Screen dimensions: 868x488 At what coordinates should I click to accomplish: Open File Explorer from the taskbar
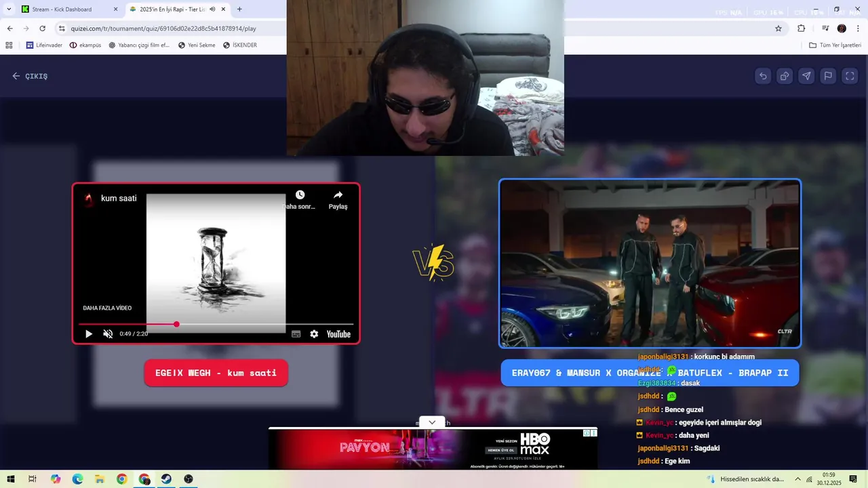click(x=100, y=479)
